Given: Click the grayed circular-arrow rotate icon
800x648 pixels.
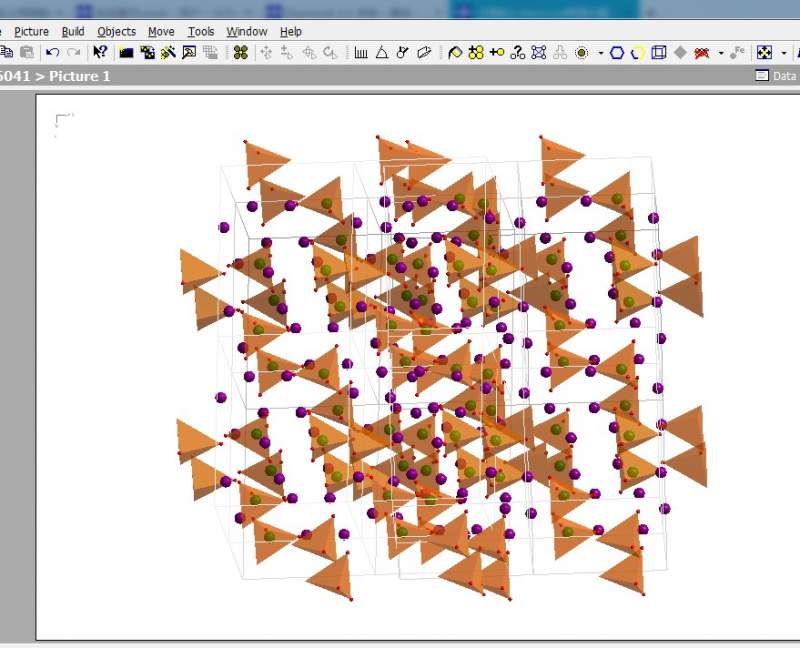Looking at the screenshot, I should click(x=331, y=53).
